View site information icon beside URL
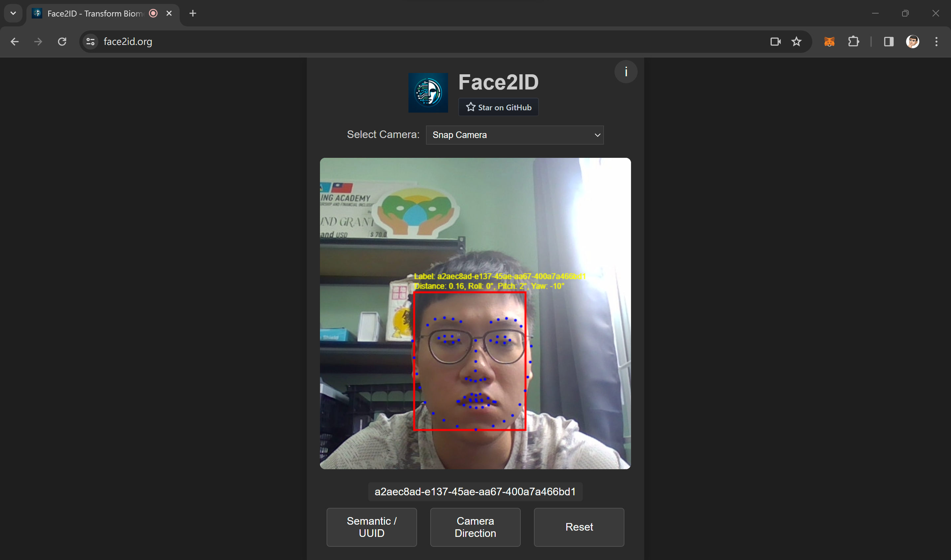Viewport: 951px width, 560px height. (x=90, y=42)
